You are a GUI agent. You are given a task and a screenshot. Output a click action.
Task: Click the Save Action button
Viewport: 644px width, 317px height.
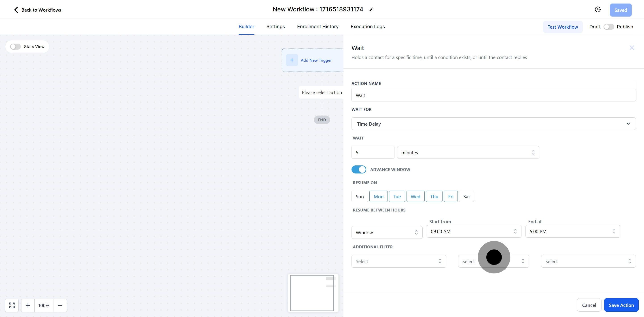point(621,305)
